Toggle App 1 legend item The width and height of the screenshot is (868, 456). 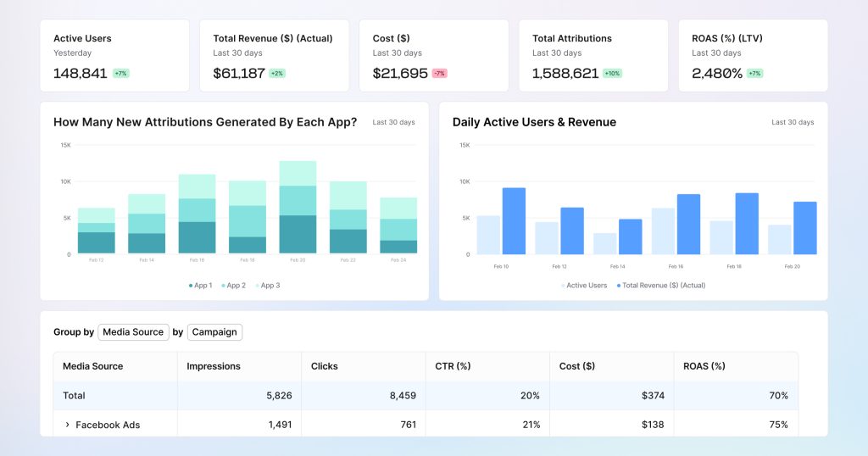[x=200, y=286]
